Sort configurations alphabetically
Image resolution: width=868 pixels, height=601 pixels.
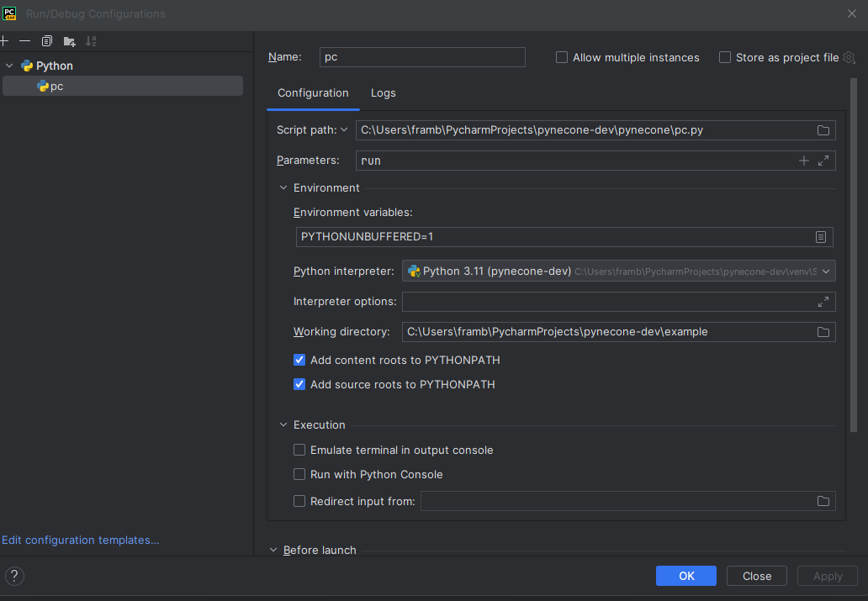tap(91, 40)
